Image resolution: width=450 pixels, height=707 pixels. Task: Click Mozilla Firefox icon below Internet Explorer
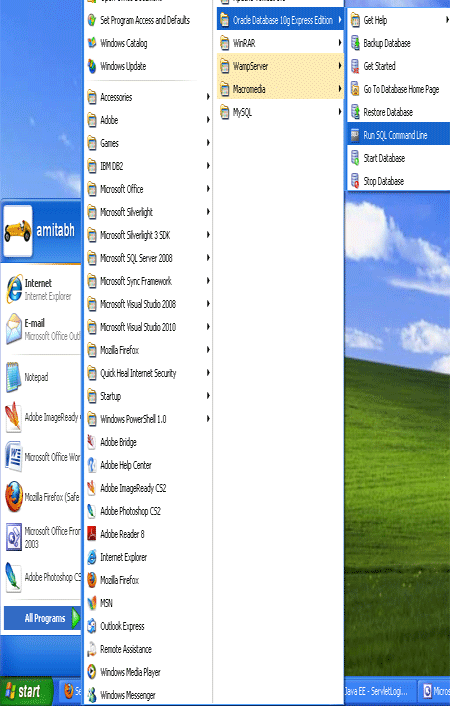coord(92,580)
